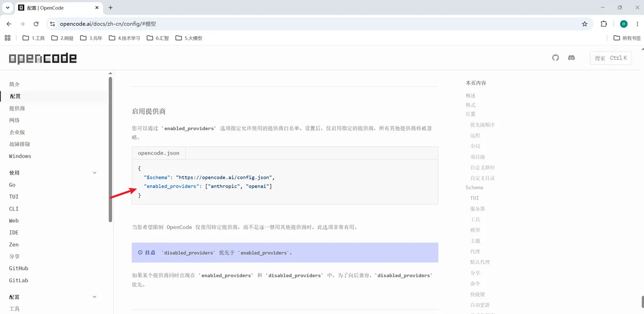Close the 配置 | OpenCode tab
The width and height of the screenshot is (644, 314).
tap(97, 8)
